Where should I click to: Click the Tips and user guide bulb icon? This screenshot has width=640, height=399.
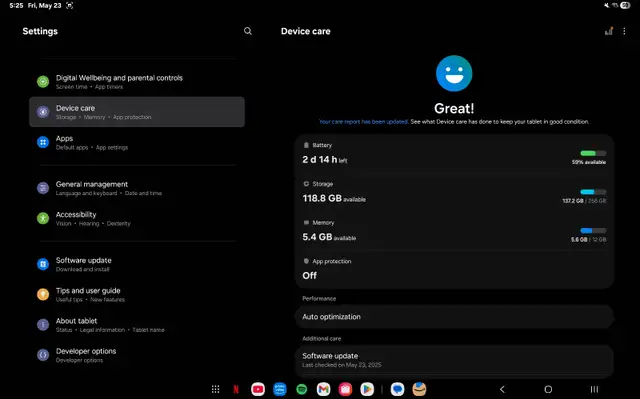coord(43,294)
